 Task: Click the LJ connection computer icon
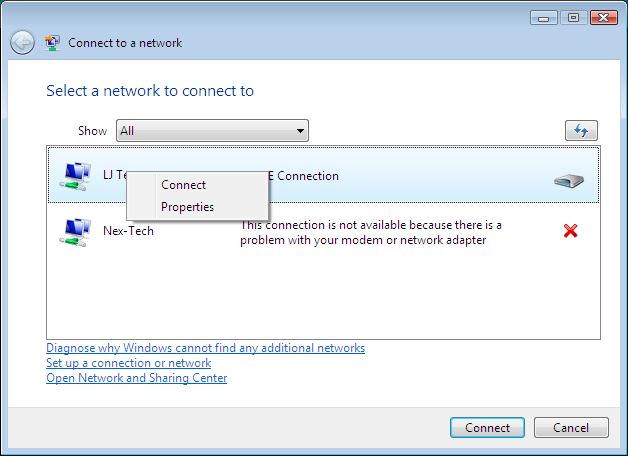pos(75,176)
